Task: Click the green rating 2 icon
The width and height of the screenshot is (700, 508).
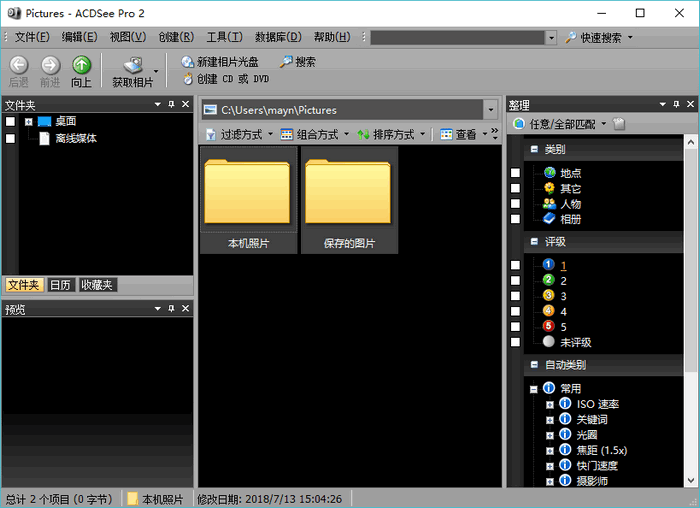Action: [549, 280]
